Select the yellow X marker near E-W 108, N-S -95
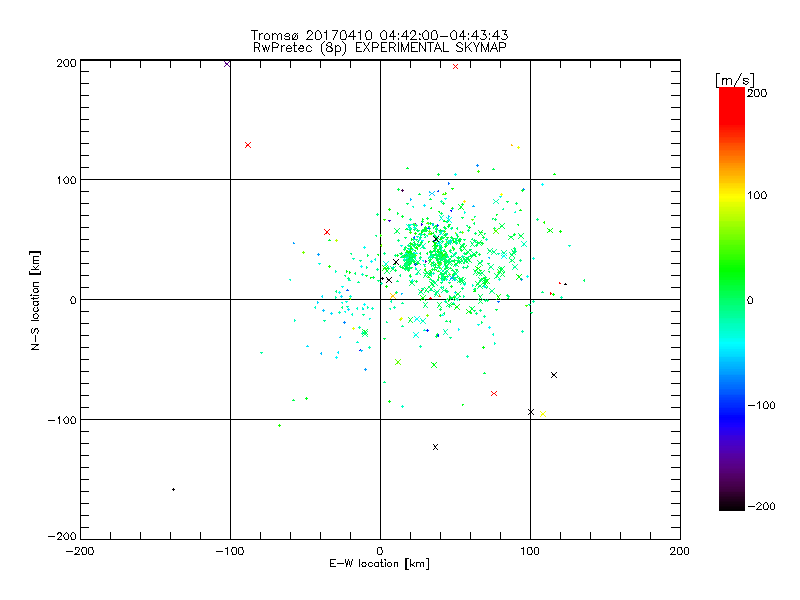 [x=543, y=414]
